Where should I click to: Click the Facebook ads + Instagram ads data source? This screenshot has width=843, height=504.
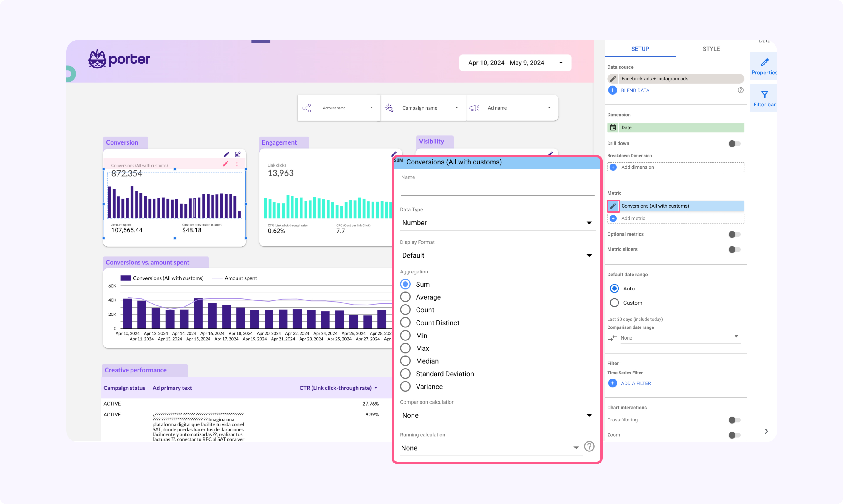tap(675, 79)
